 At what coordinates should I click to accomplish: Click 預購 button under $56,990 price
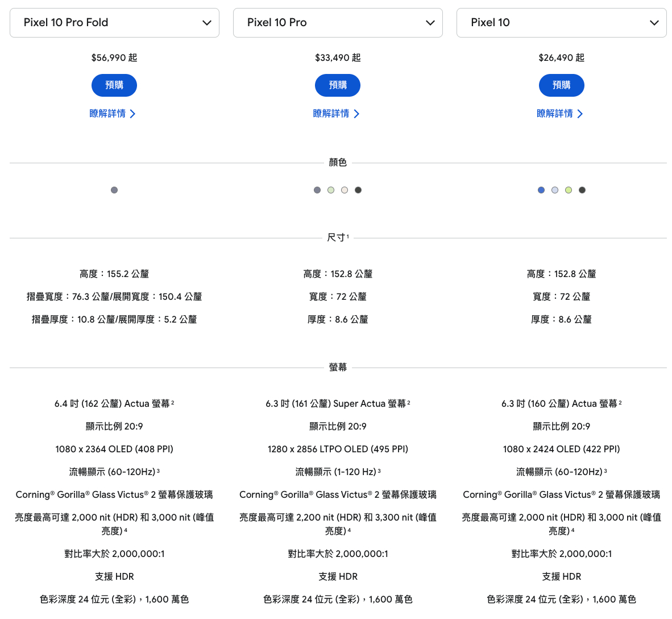click(114, 85)
